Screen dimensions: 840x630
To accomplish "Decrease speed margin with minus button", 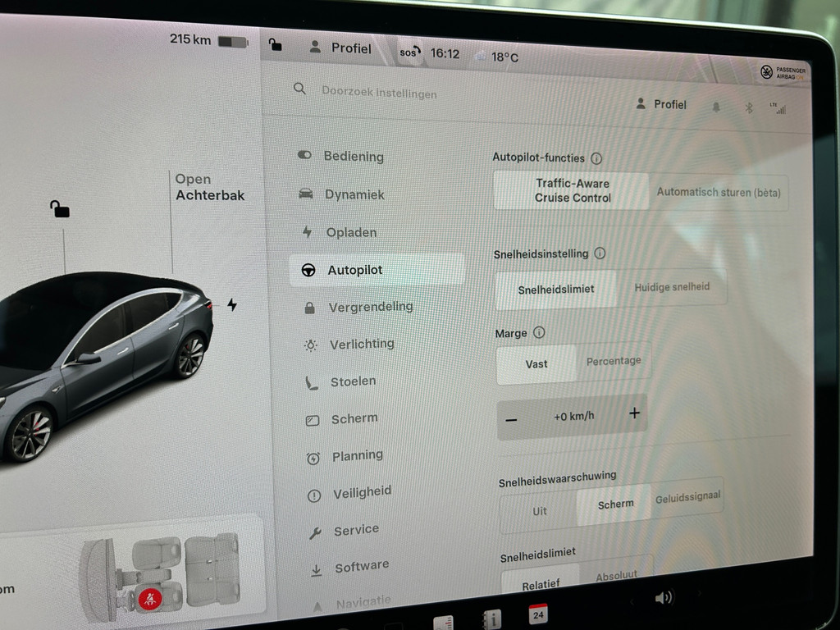I will pos(511,419).
